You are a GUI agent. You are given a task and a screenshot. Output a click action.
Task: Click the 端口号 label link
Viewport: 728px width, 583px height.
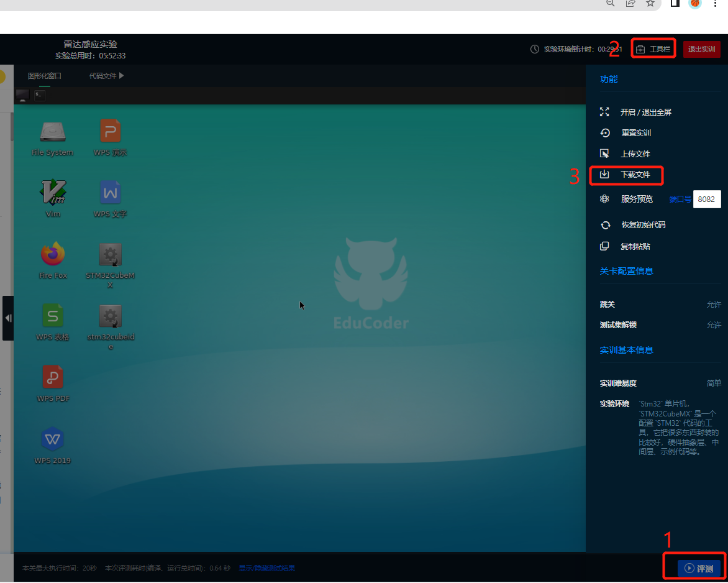click(x=680, y=200)
